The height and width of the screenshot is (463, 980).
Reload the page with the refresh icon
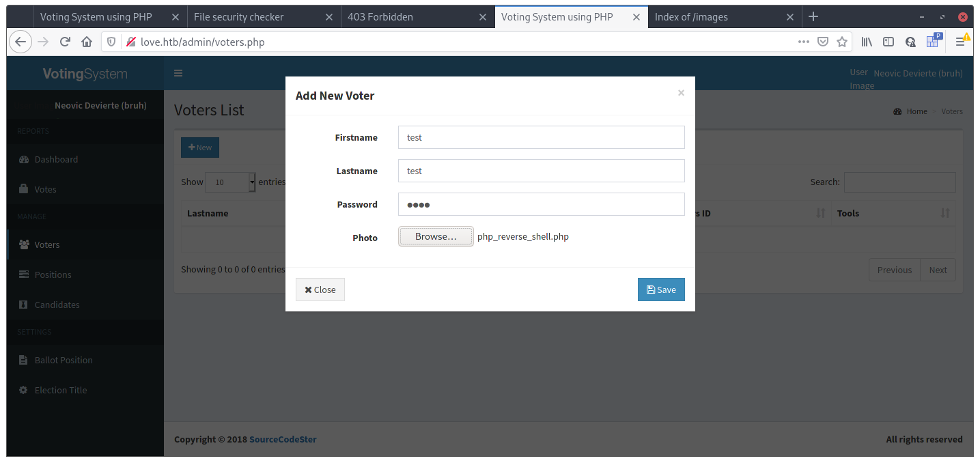tap(65, 42)
